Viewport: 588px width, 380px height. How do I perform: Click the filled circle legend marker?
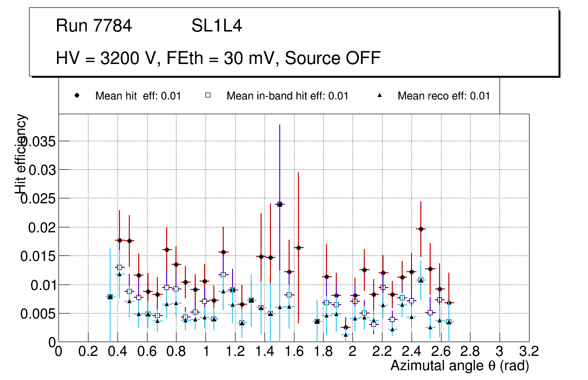(x=77, y=95)
